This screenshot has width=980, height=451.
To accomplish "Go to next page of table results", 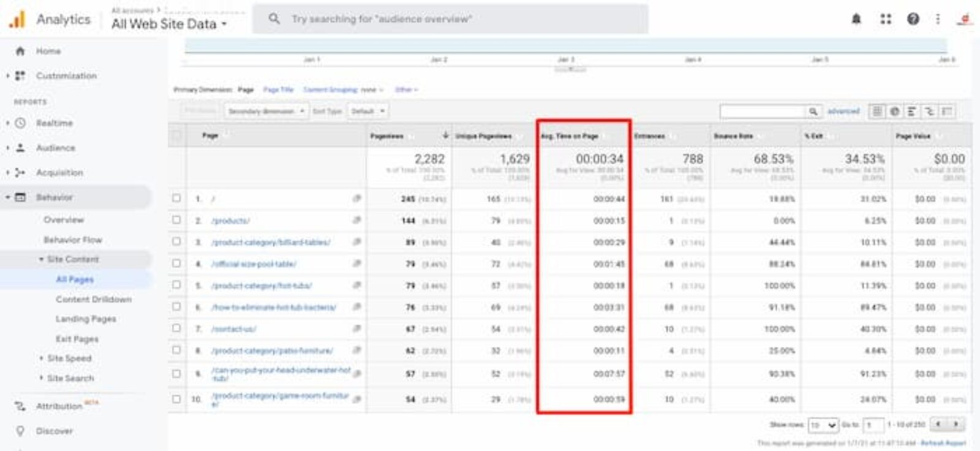I will (956, 424).
